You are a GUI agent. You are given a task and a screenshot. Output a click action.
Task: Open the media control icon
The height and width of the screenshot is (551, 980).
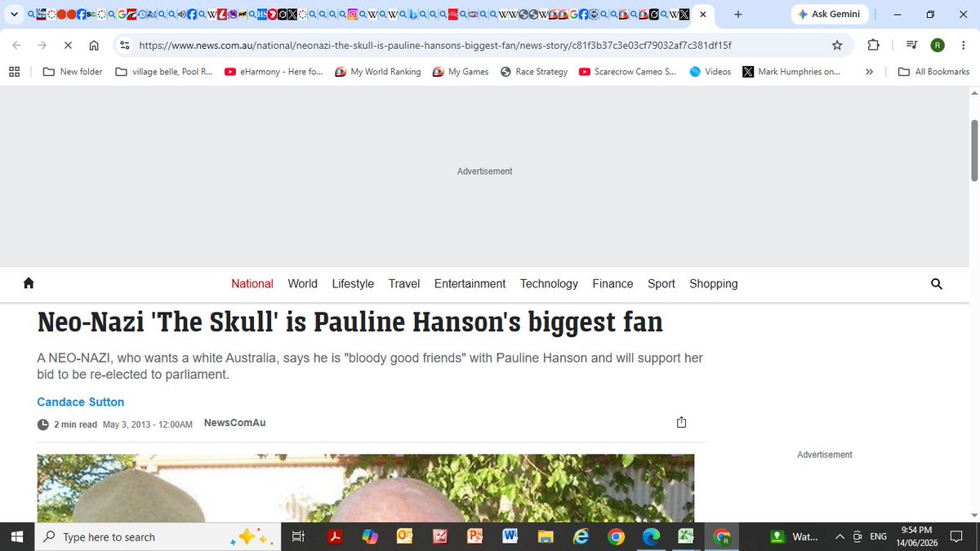pyautogui.click(x=913, y=46)
